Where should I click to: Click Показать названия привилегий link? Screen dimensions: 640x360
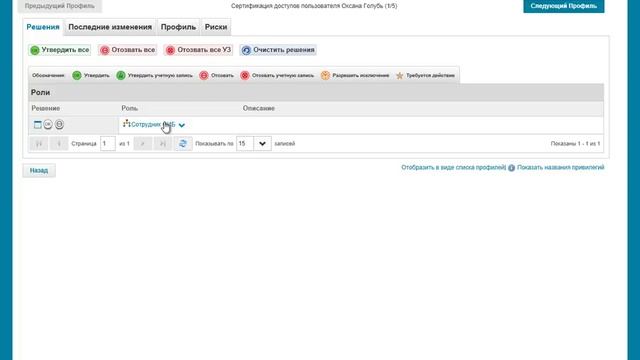(560, 167)
